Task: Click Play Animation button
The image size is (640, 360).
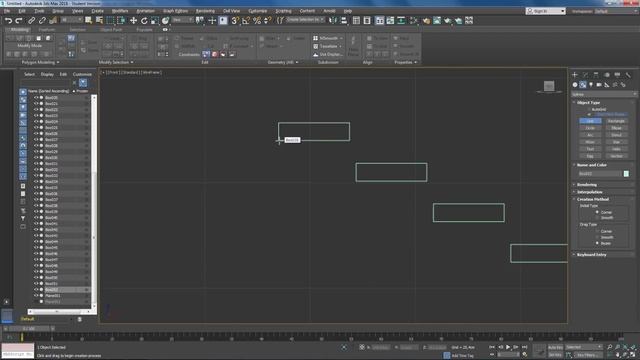Action: click(508, 347)
